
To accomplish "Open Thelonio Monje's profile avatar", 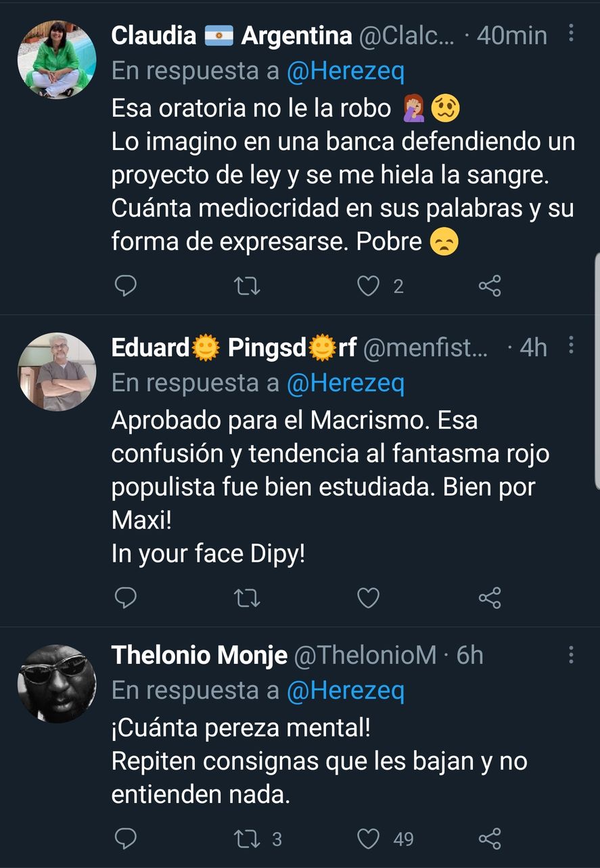I will 57,683.
